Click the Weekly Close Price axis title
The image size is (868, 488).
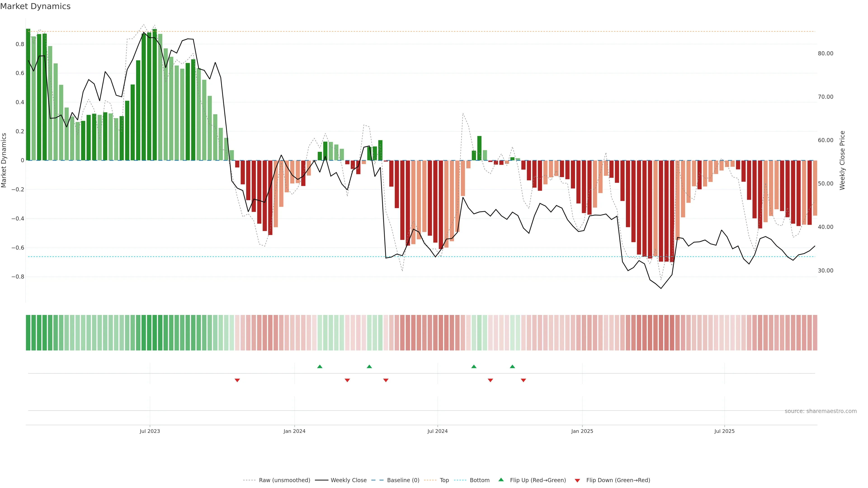842,160
